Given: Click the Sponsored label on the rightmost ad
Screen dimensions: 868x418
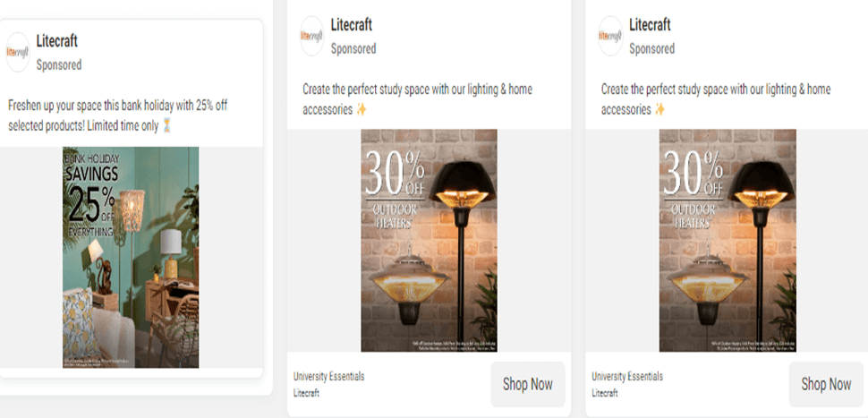Looking at the screenshot, I should tap(651, 48).
